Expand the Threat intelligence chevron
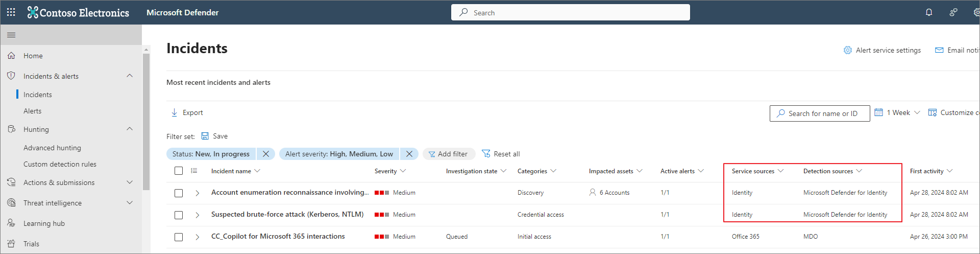Viewport: 980px width, 254px height. (x=130, y=202)
